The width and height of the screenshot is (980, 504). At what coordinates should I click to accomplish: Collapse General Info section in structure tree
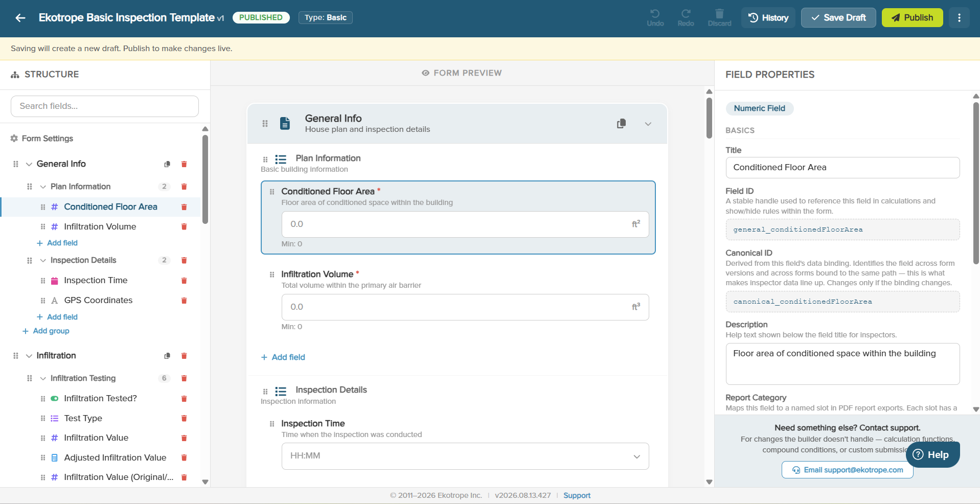point(29,164)
